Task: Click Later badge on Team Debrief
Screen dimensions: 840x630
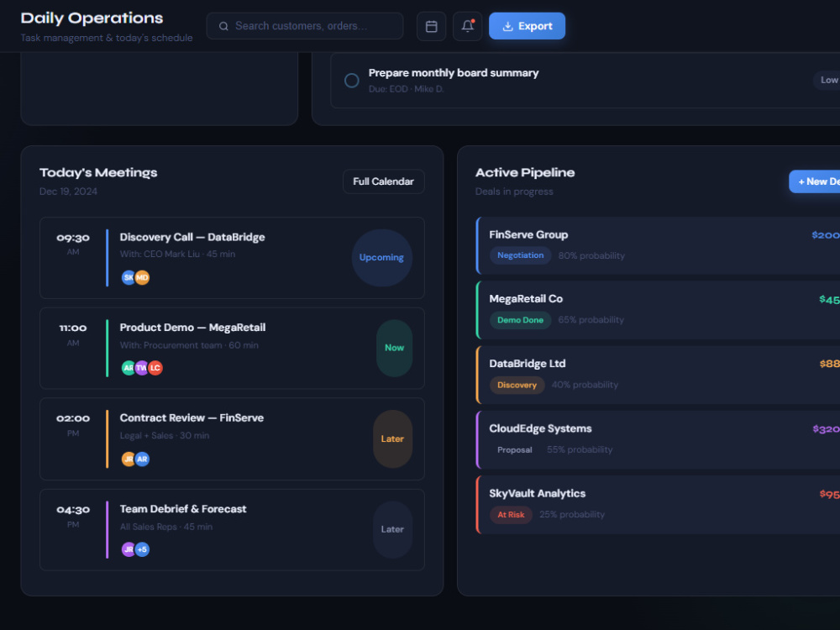Action: coord(392,529)
